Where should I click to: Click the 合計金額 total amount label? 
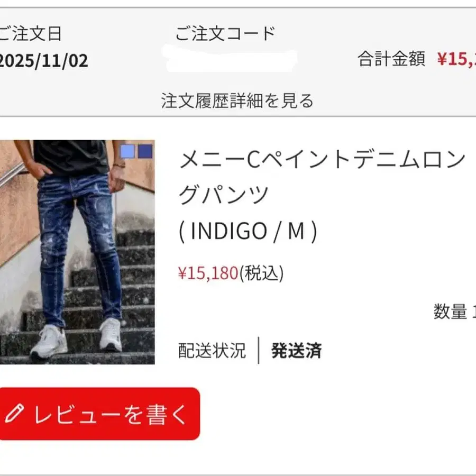point(391,59)
